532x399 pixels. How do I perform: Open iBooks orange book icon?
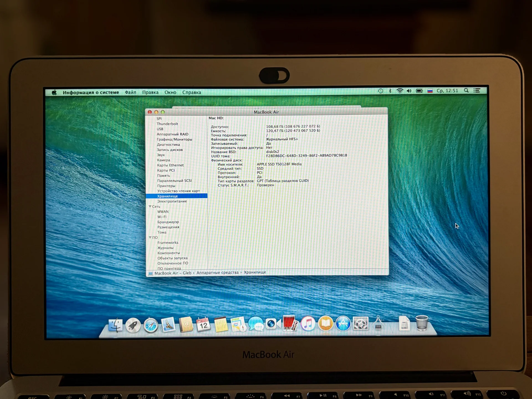pos(326,323)
